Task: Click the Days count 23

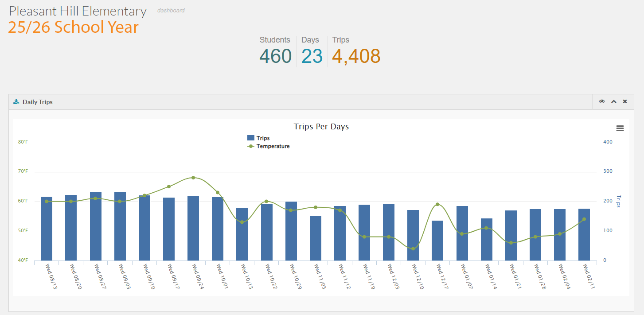Action: [312, 56]
